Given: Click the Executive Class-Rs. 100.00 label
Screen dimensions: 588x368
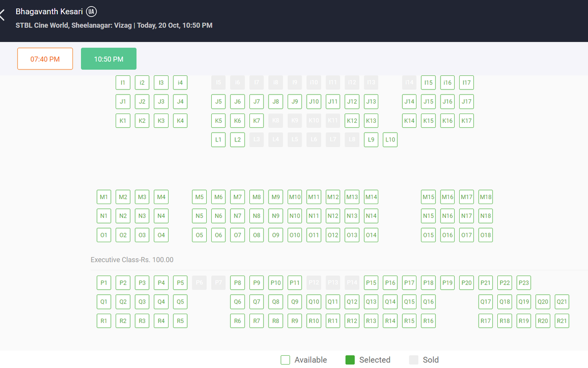Looking at the screenshot, I should click(132, 260).
